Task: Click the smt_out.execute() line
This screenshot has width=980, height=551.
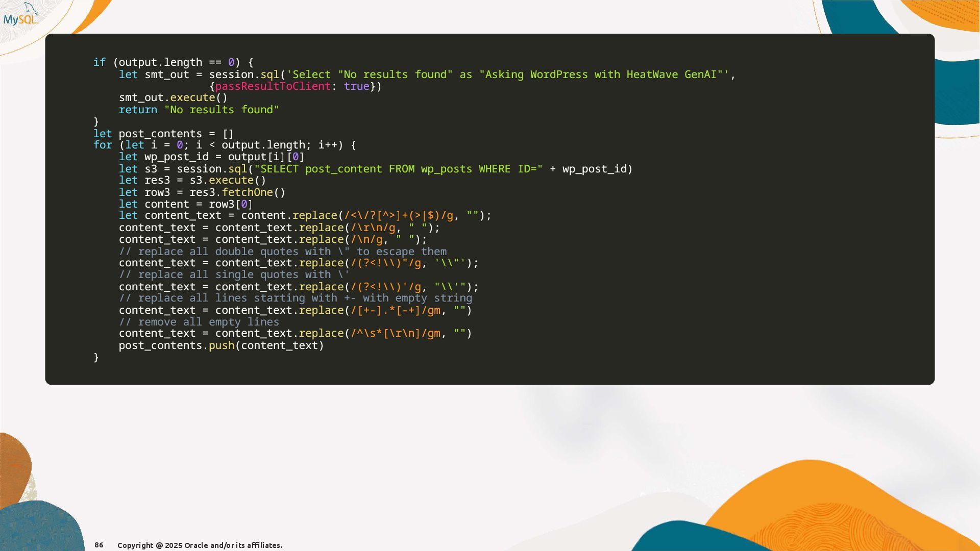Action: point(173,97)
